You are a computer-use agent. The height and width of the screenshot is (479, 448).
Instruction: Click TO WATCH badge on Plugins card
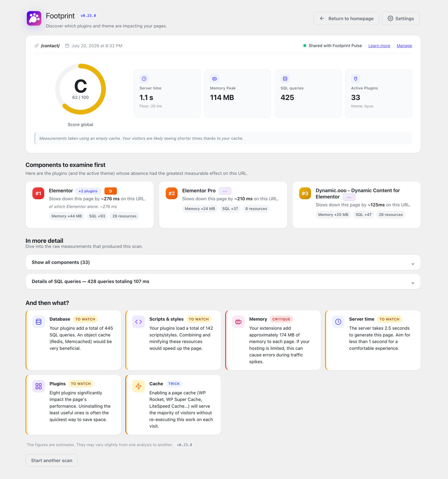(81, 384)
